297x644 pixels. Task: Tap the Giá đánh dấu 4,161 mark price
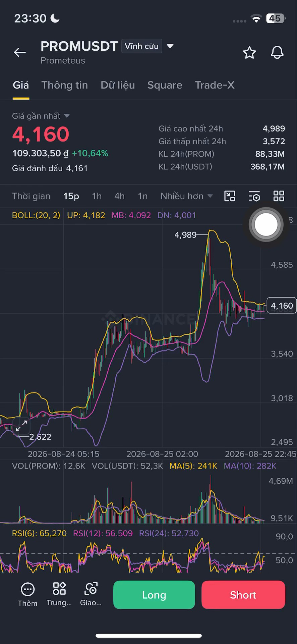click(50, 168)
